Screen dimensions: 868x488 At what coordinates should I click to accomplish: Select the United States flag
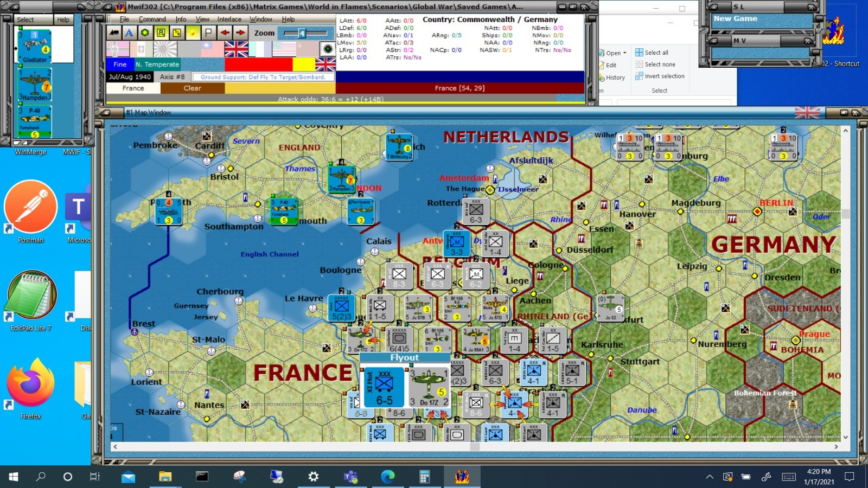tap(284, 49)
